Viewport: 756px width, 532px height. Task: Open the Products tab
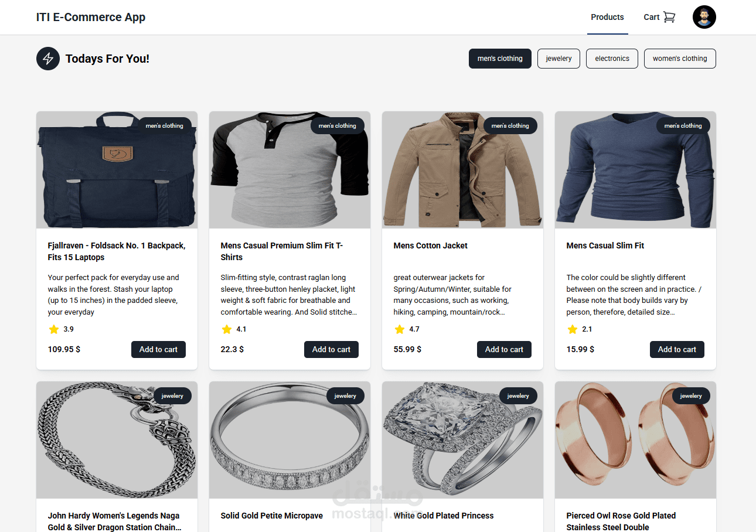tap(607, 17)
